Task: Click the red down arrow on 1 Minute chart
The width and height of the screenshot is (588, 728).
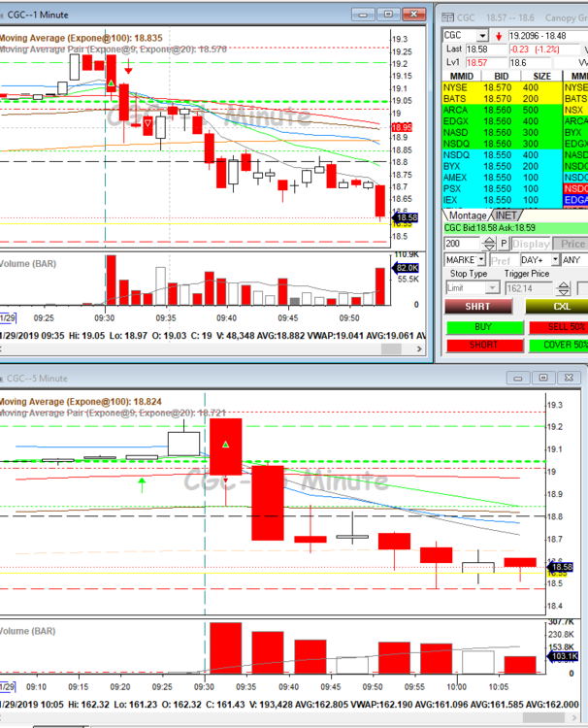Action: tap(127, 68)
